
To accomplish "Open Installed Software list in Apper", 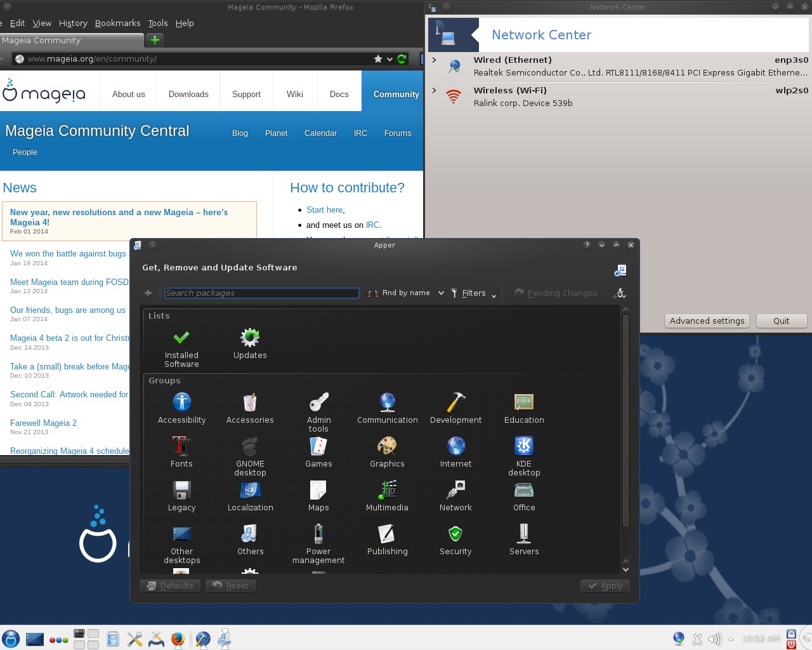I will tap(181, 348).
